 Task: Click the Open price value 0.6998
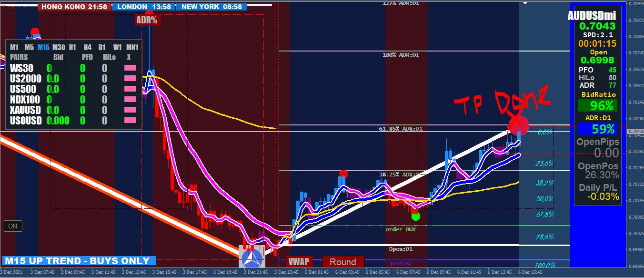(x=597, y=60)
